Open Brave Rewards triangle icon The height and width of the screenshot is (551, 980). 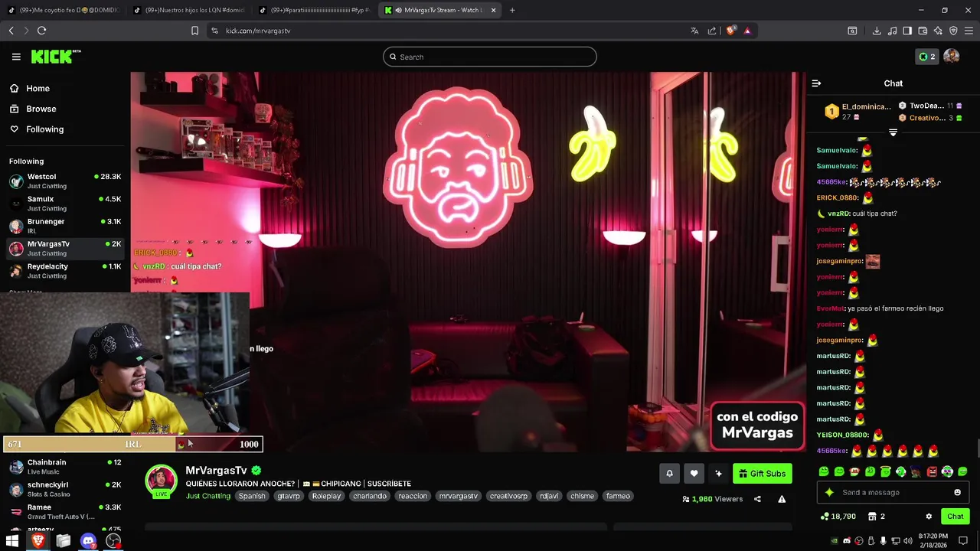[x=747, y=31]
